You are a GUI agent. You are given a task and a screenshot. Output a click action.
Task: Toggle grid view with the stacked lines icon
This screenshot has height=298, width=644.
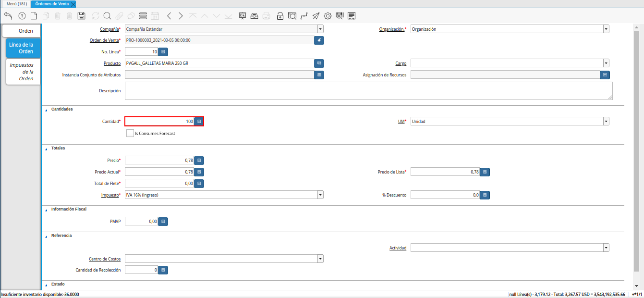pos(143,16)
